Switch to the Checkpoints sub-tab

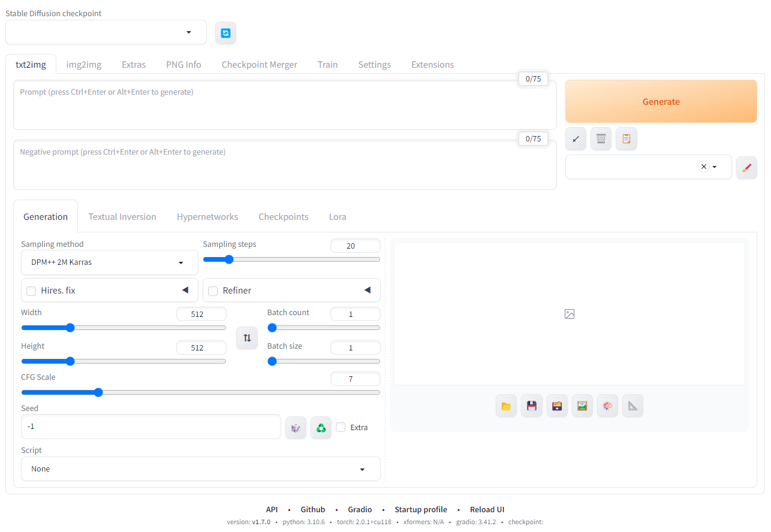click(x=284, y=217)
